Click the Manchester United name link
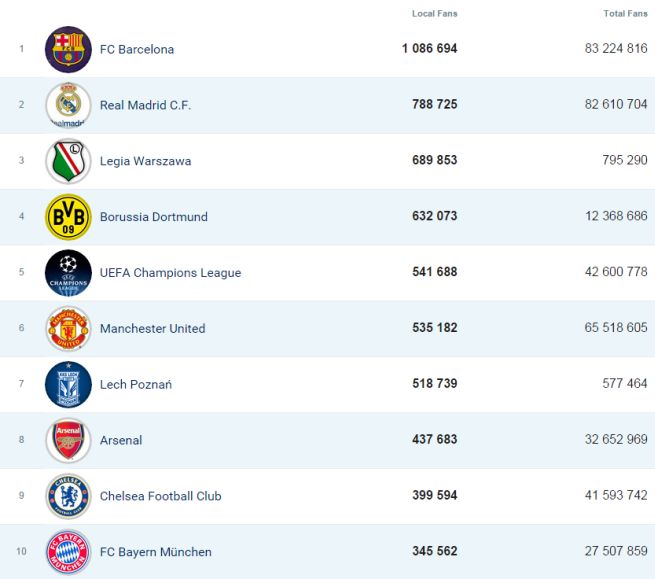Image resolution: width=655 pixels, height=579 pixels. (x=152, y=328)
